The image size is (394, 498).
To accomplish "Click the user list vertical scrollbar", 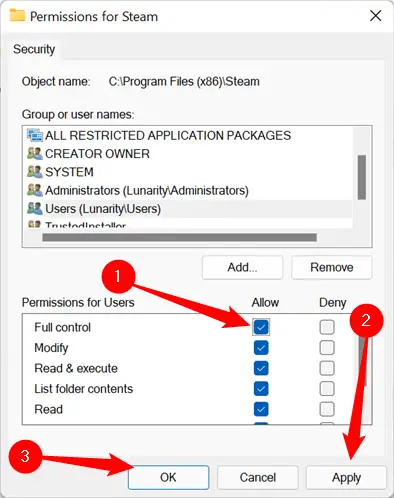I will click(x=362, y=177).
